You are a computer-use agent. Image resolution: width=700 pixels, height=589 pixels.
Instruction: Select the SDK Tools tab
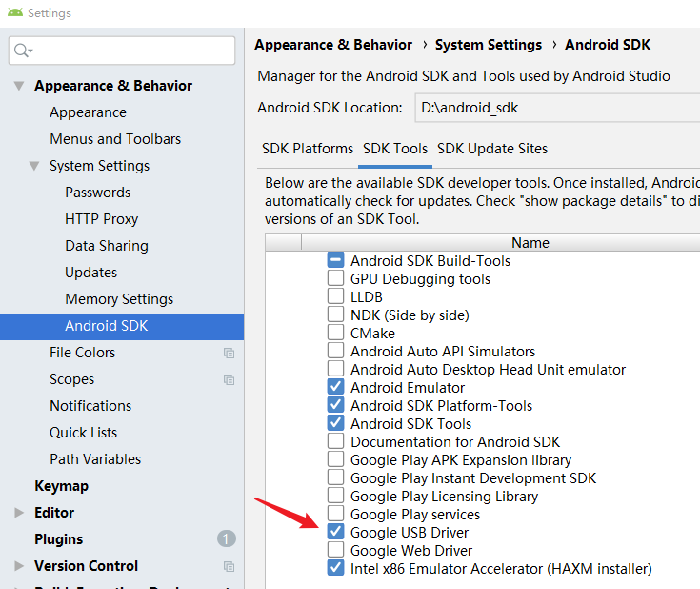pos(395,149)
